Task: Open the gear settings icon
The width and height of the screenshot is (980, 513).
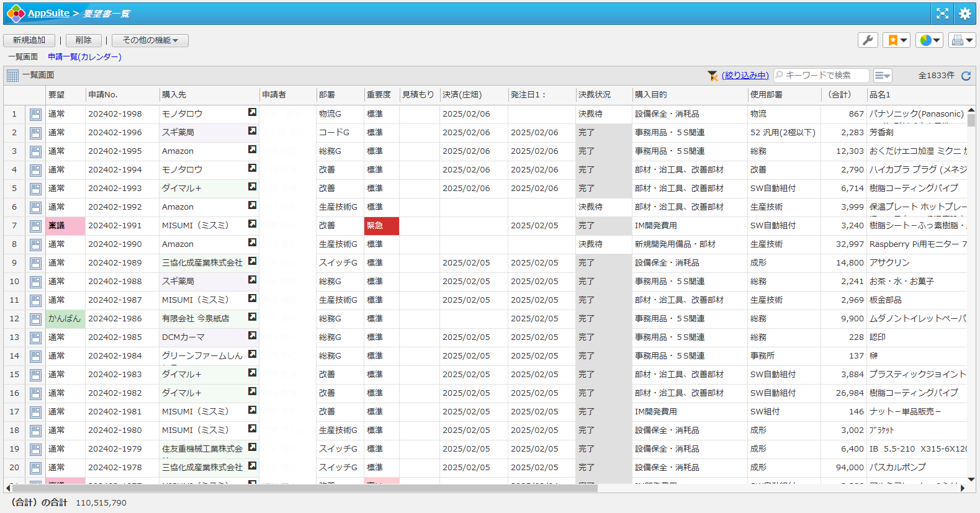Action: (x=964, y=13)
